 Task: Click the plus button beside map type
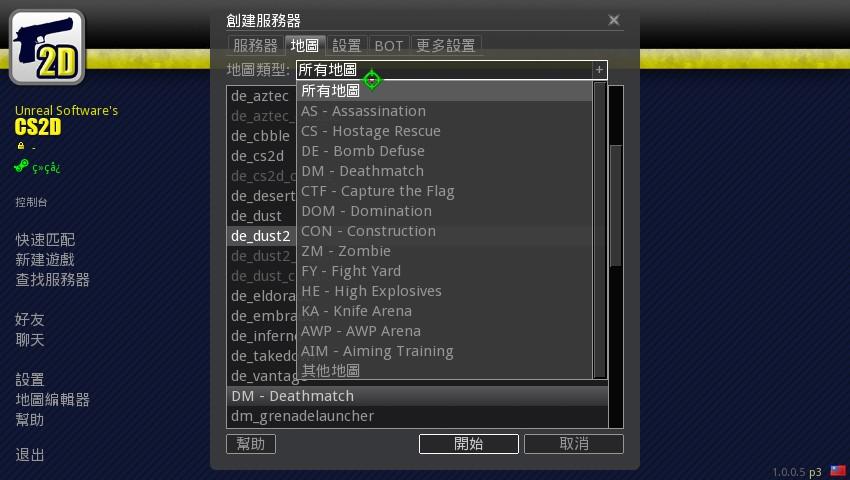600,69
